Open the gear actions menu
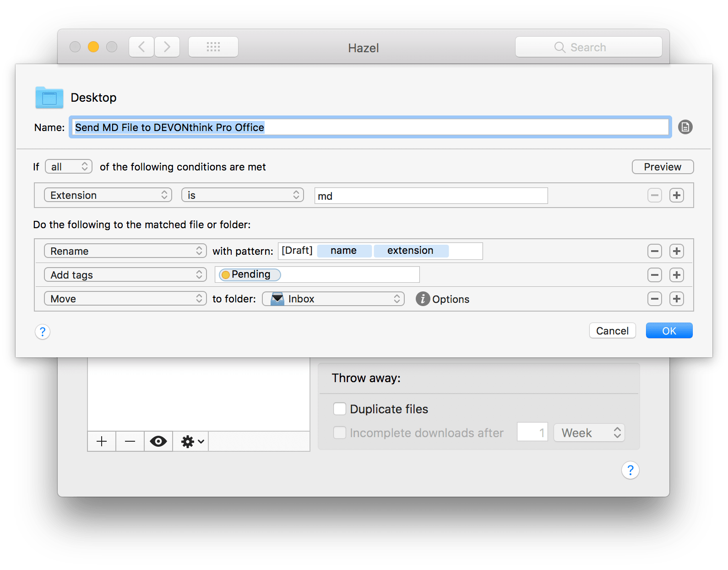This screenshot has width=728, height=570. [x=192, y=441]
